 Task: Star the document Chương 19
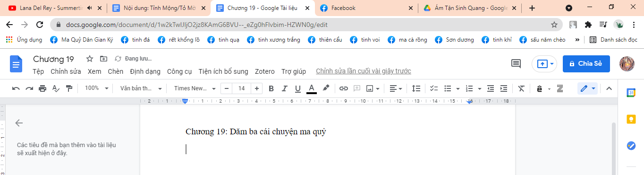89,59
